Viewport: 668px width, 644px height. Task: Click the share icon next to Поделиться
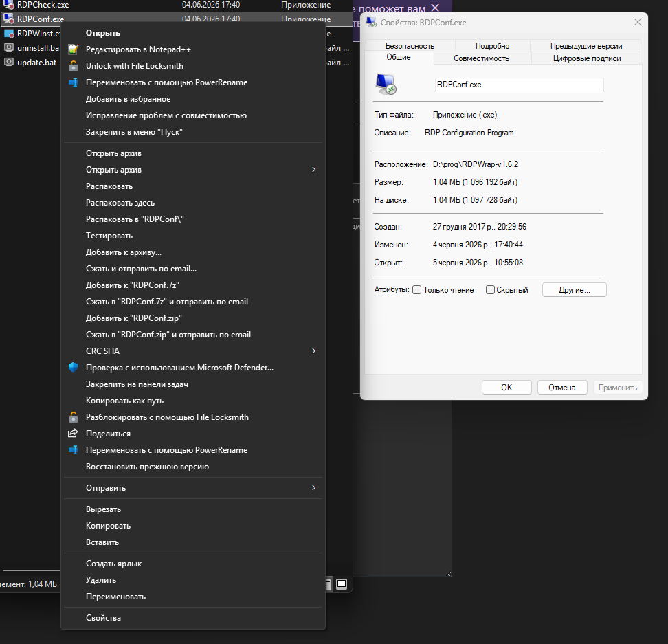(74, 434)
